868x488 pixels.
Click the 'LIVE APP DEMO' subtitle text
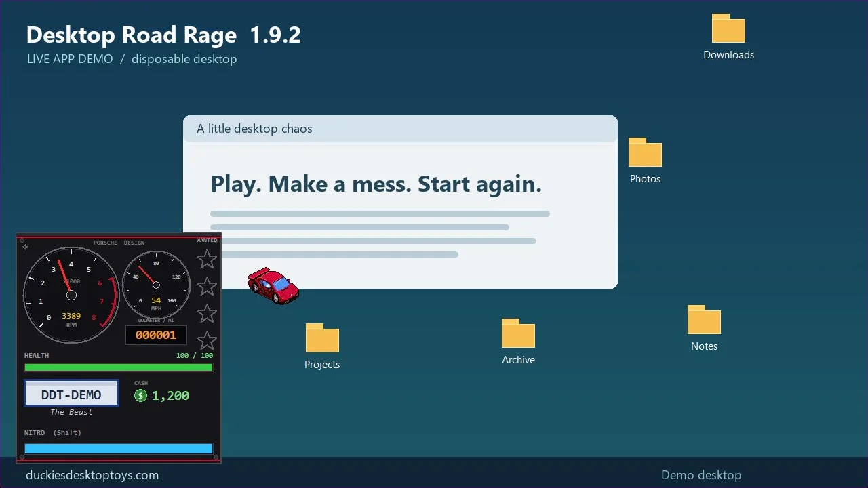tap(70, 59)
